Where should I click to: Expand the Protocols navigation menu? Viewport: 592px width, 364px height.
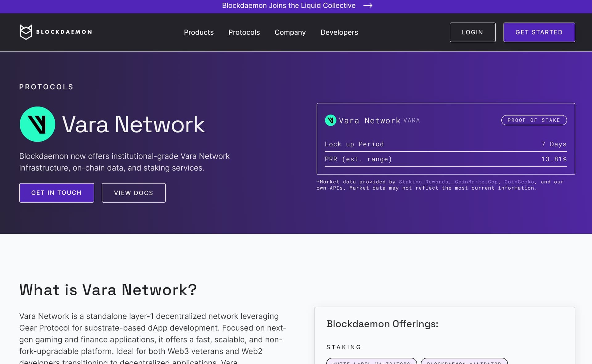(244, 32)
